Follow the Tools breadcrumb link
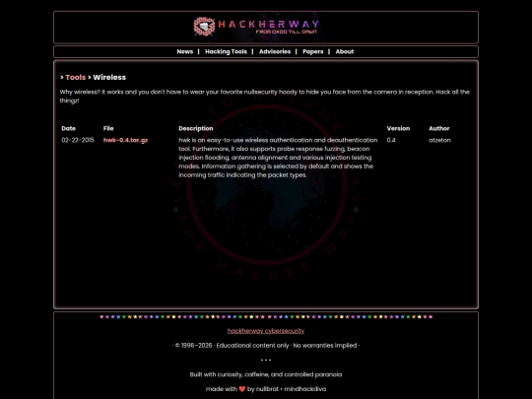This screenshot has height=399, width=532. click(76, 78)
